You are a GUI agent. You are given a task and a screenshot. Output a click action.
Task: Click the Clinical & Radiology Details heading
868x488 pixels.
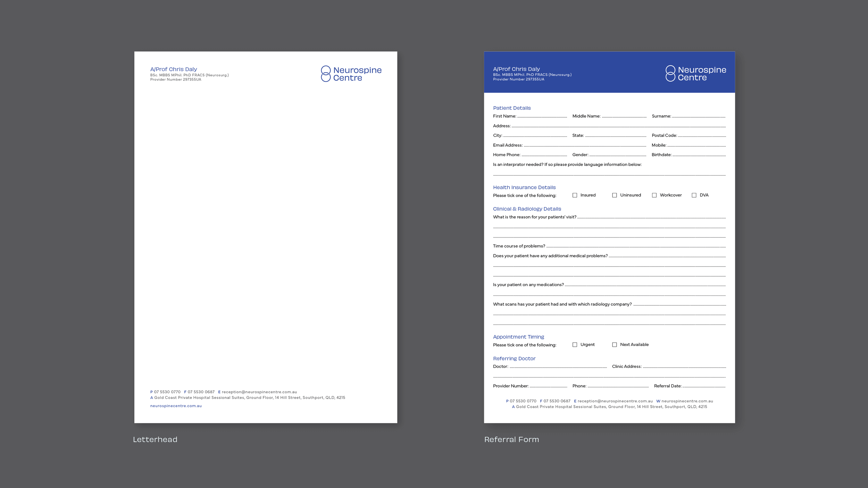[527, 209]
